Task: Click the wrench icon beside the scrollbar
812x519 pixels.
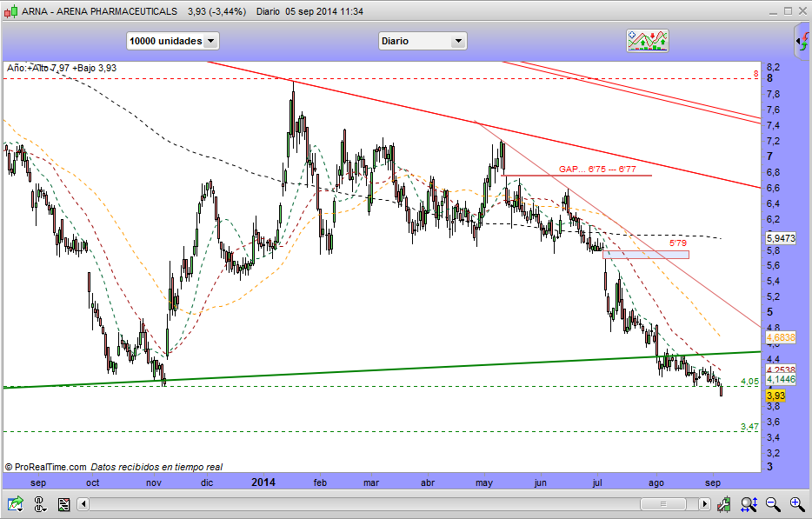Action: 725,503
